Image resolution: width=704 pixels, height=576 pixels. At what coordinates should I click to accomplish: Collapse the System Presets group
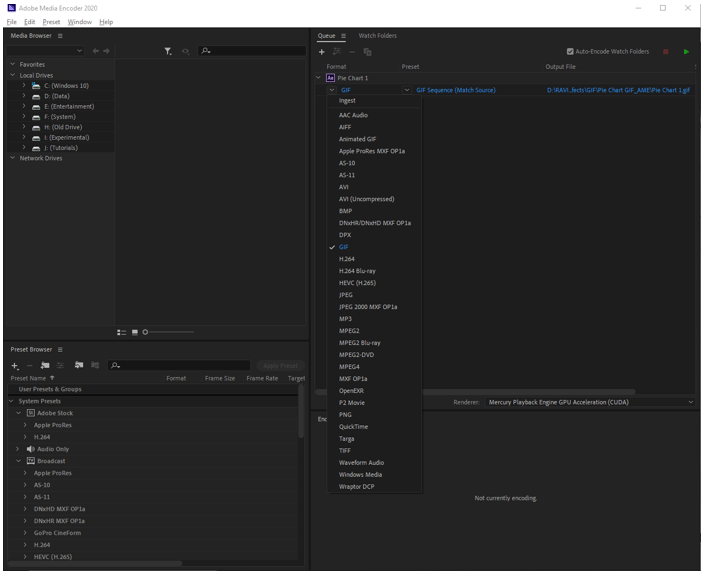(x=12, y=401)
